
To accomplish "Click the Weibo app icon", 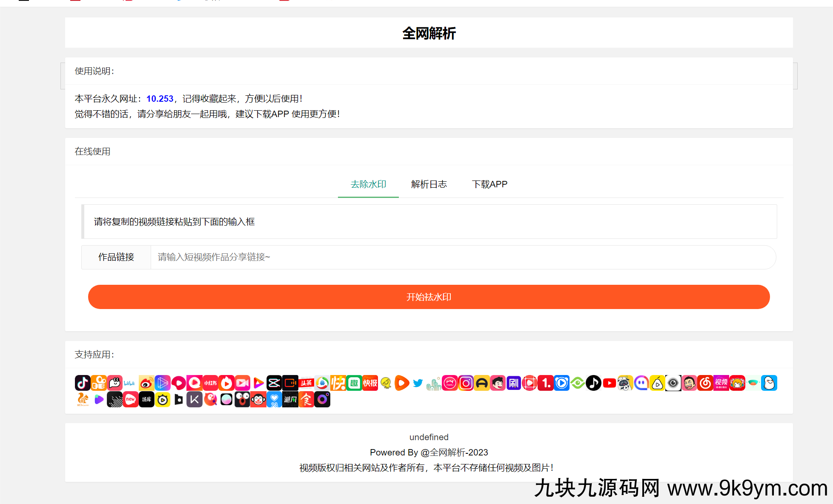I will click(x=146, y=383).
